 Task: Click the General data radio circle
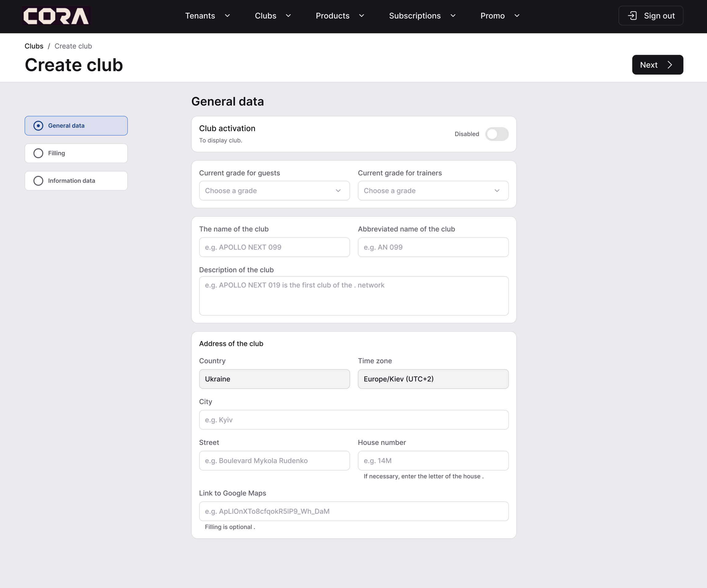(x=38, y=126)
